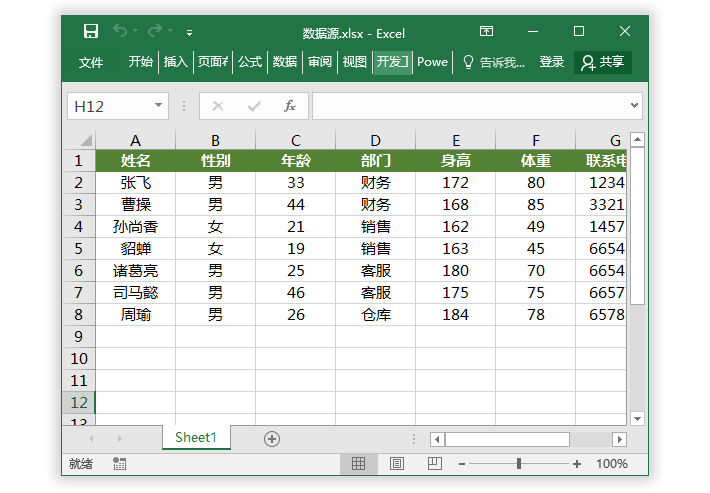
Task: Click the Undo arrow icon
Action: 120,31
